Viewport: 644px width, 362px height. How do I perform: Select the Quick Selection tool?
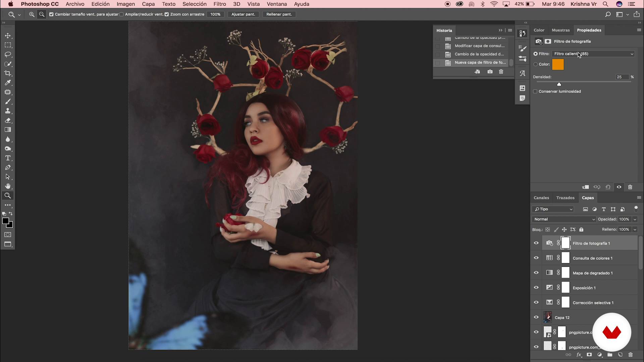tap(8, 64)
